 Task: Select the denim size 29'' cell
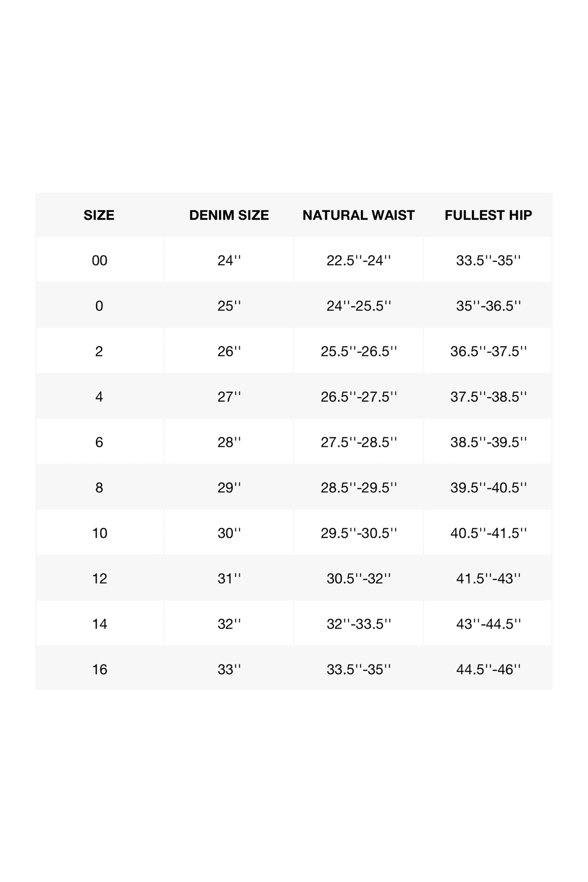229,488
